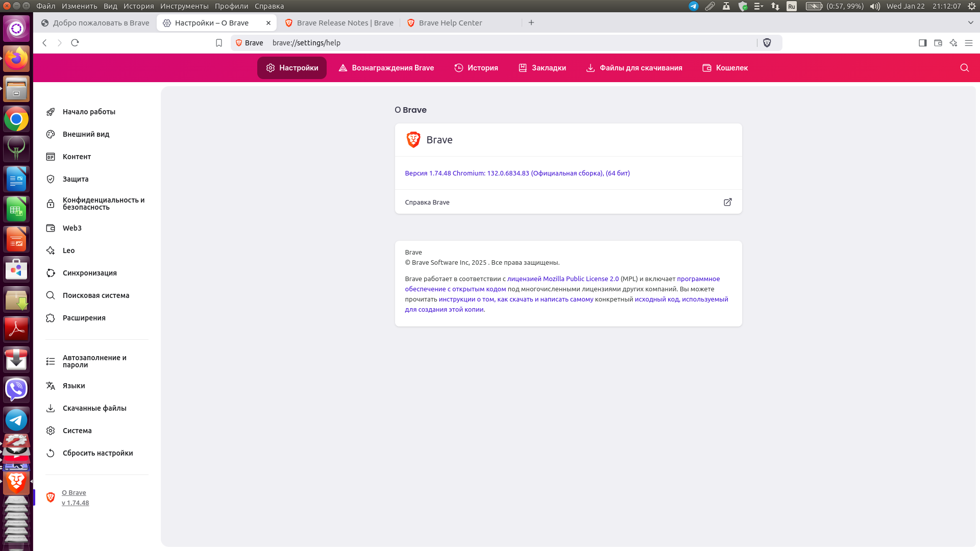The image size is (980, 551).
Task: Open the battery status indicator menu
Action: click(814, 6)
